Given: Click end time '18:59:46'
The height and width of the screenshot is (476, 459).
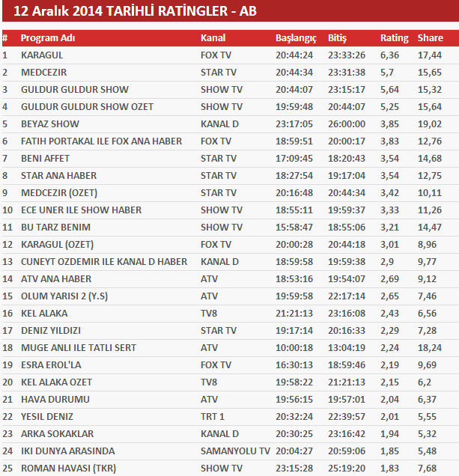Looking at the screenshot, I should [347, 365].
